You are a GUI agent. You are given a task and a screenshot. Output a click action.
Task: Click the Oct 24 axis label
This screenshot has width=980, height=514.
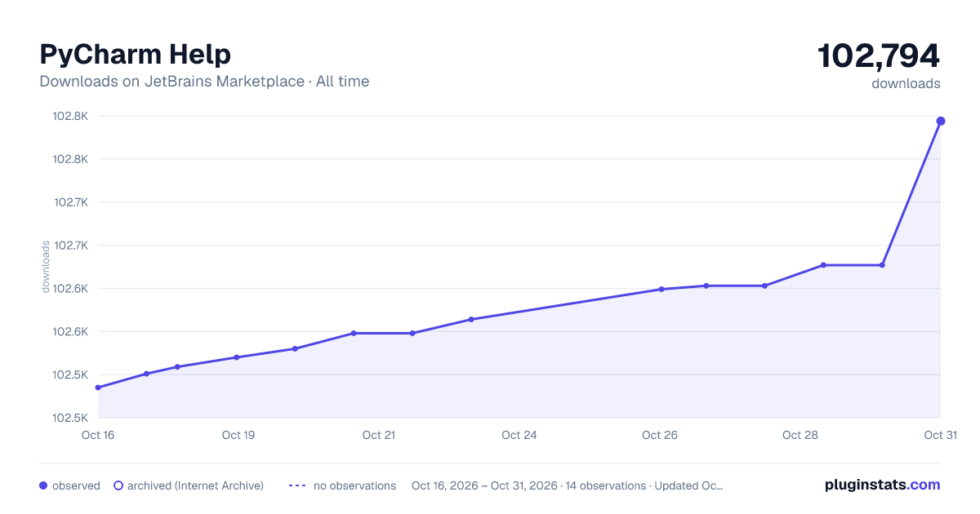519,435
